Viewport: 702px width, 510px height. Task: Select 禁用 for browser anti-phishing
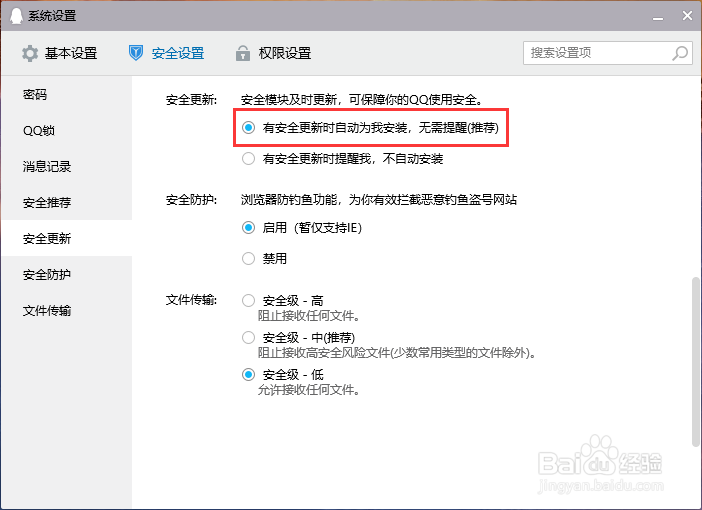click(x=248, y=258)
